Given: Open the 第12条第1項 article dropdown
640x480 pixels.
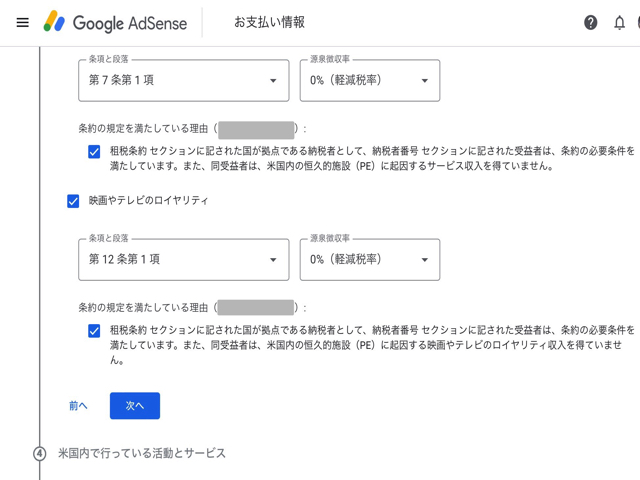Looking at the screenshot, I should pos(183,260).
